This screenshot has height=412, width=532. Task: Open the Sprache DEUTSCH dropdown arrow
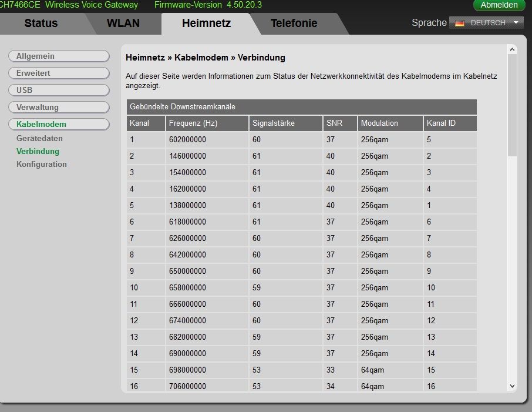(516, 23)
